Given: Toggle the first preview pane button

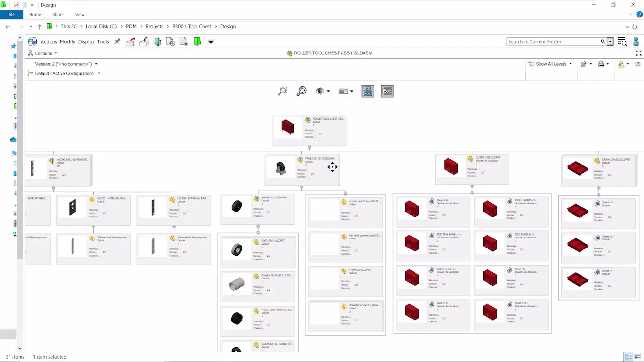Looking at the screenshot, I should click(x=367, y=91).
